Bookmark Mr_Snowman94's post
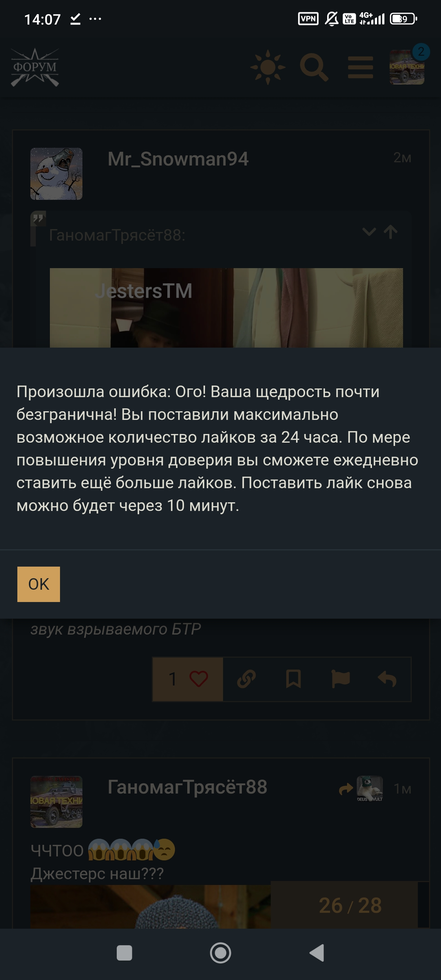This screenshot has height=980, width=441. (294, 679)
